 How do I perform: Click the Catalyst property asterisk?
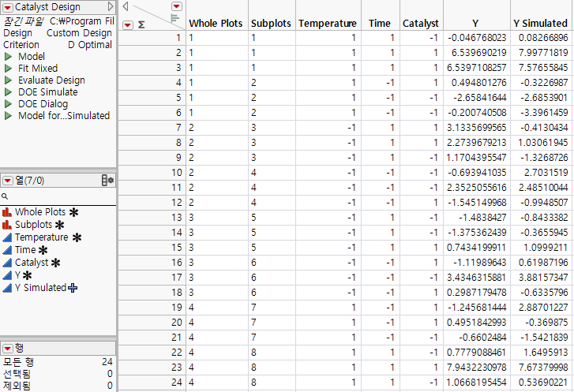click(55, 263)
